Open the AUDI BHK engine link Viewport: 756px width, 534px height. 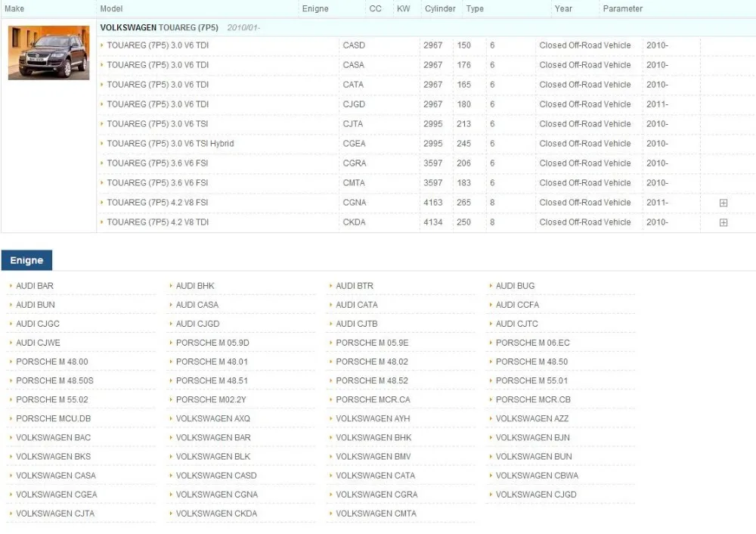[x=195, y=286]
